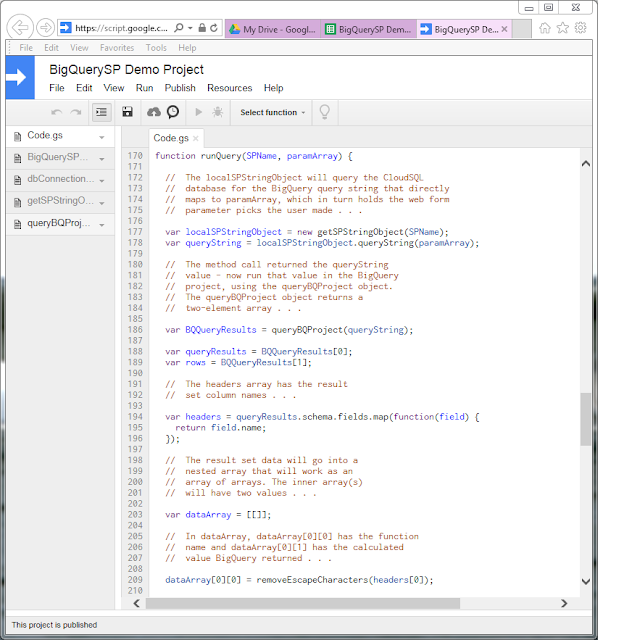Expand the queryBQProj file options arrow
This screenshot has height=640, width=624.
(x=102, y=225)
